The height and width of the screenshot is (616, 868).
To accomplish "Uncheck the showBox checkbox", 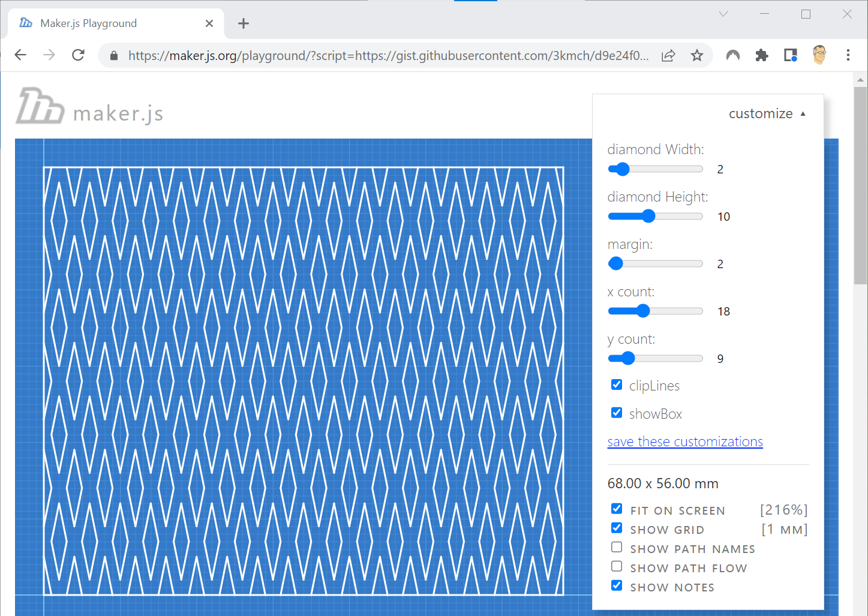I will (617, 413).
